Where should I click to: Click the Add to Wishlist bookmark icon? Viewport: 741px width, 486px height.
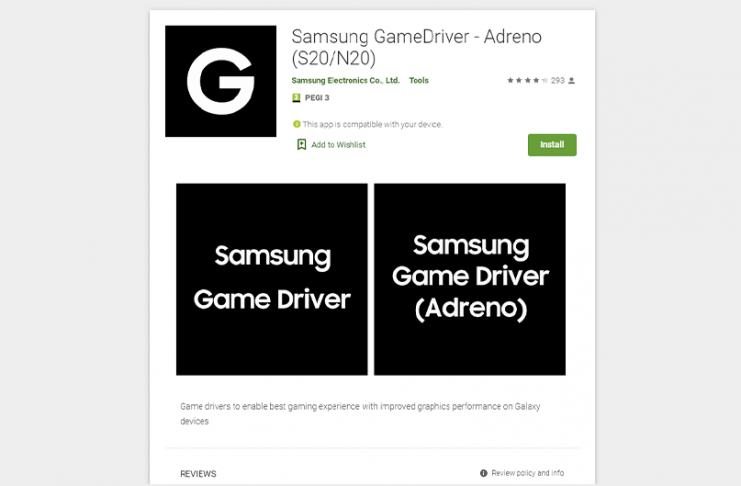tap(302, 145)
